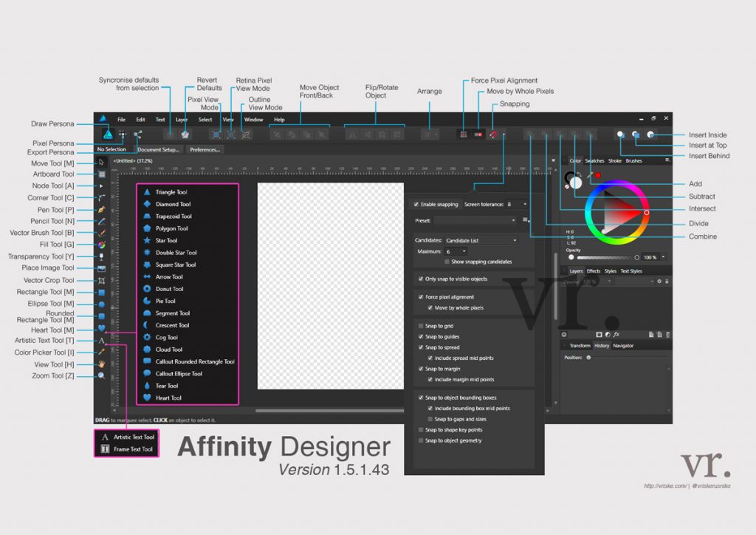Switch to the Swatches tab
756x535 pixels.
[x=594, y=160]
